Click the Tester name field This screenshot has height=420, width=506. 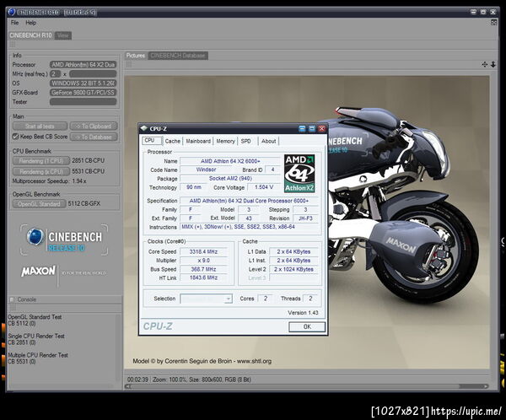pyautogui.click(x=83, y=102)
